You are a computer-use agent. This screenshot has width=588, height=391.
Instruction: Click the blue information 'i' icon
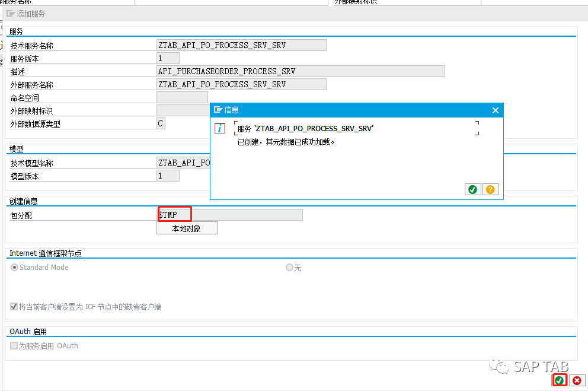tap(220, 128)
